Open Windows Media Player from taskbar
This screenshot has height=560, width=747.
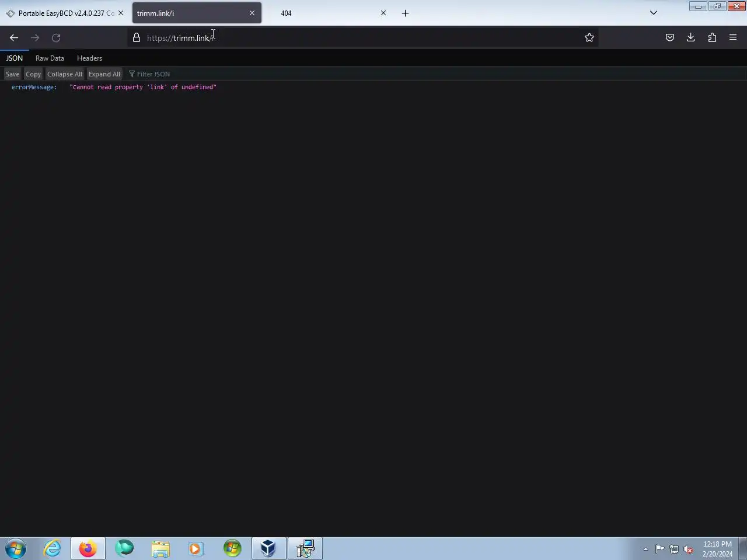[196, 548]
